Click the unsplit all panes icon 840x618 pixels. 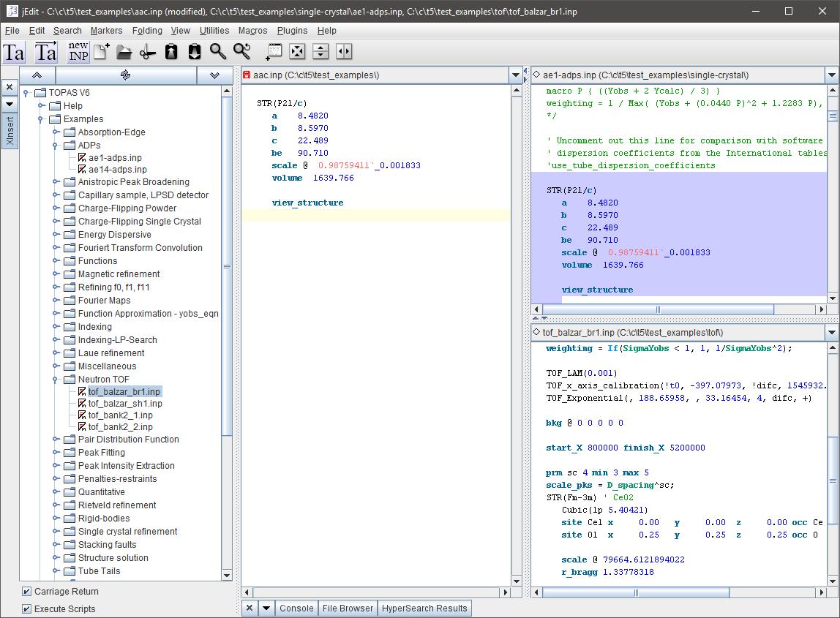pos(297,52)
